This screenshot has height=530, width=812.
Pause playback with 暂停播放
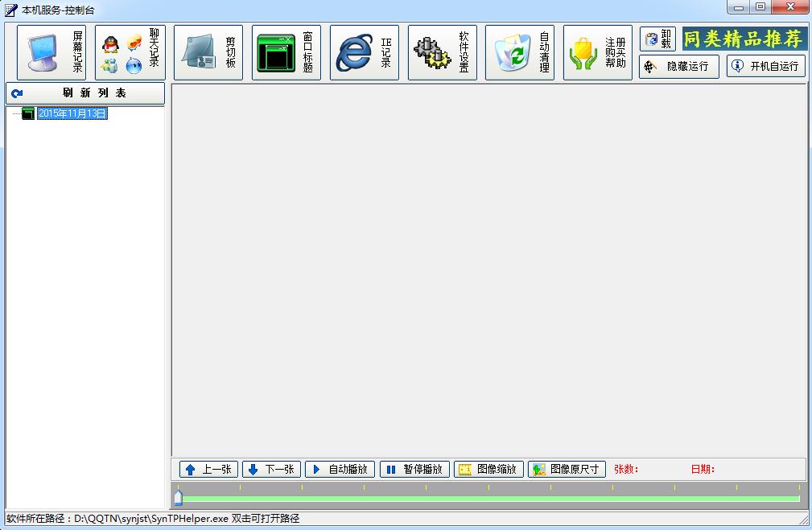pyautogui.click(x=414, y=470)
